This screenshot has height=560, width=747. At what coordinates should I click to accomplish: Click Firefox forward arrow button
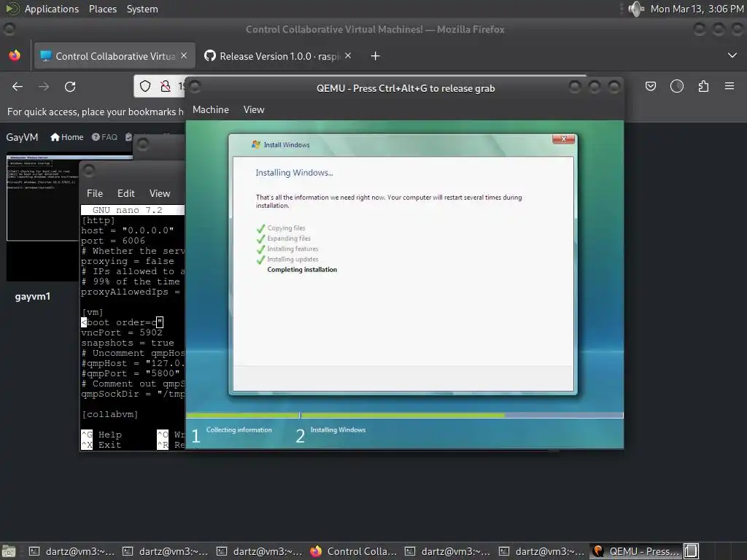[44, 87]
